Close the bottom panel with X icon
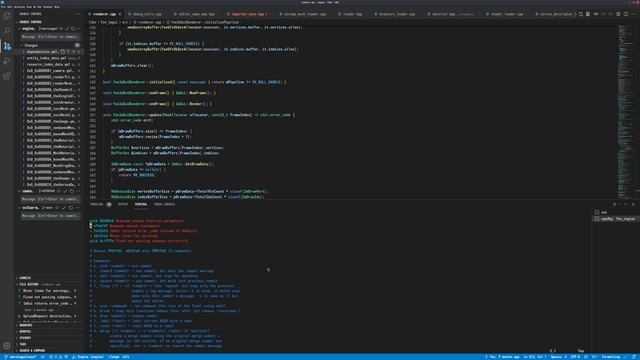Screen dimensions: 640x360 coord(633,204)
